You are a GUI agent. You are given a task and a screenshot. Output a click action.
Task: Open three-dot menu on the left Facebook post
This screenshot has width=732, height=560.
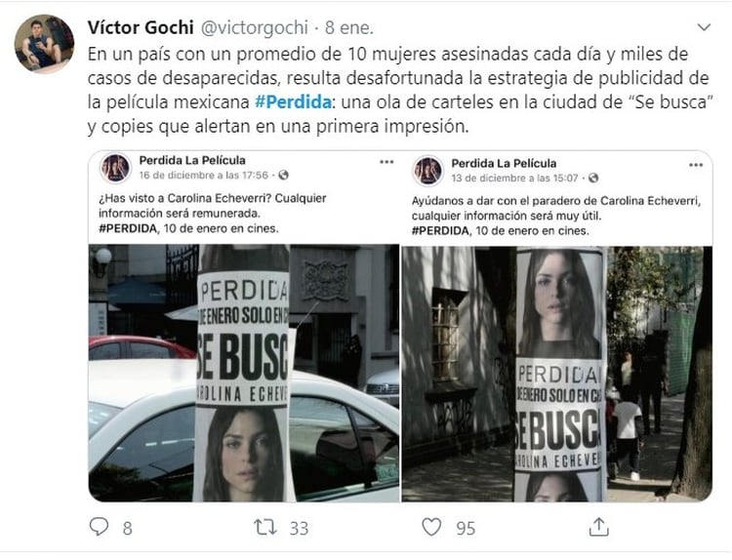tap(386, 162)
